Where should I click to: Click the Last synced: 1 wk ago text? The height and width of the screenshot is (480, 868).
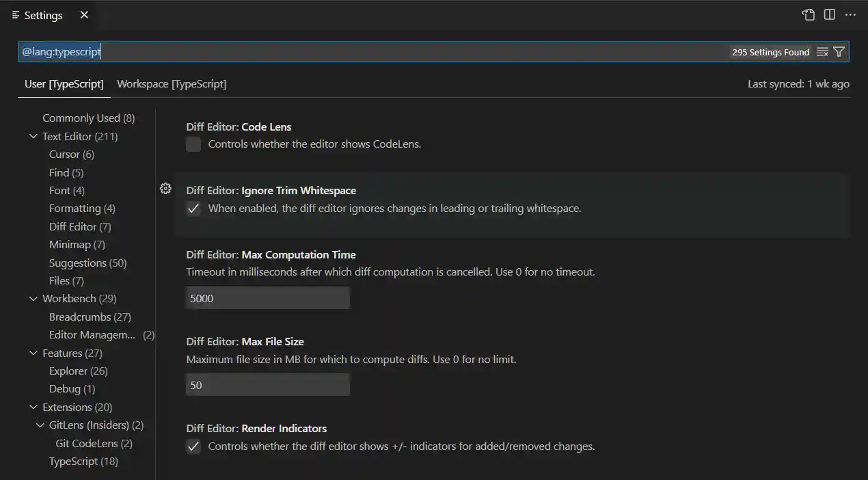(797, 83)
